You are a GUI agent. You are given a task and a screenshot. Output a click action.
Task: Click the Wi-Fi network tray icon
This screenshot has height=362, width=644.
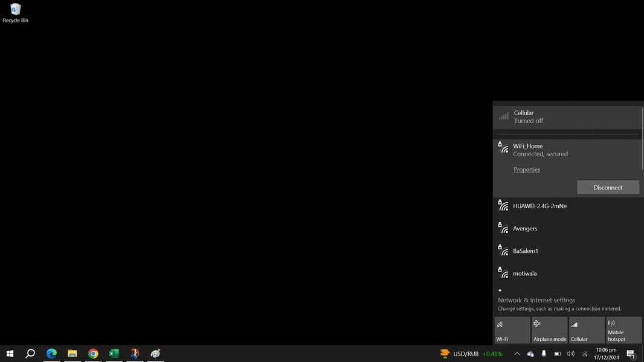(x=584, y=354)
